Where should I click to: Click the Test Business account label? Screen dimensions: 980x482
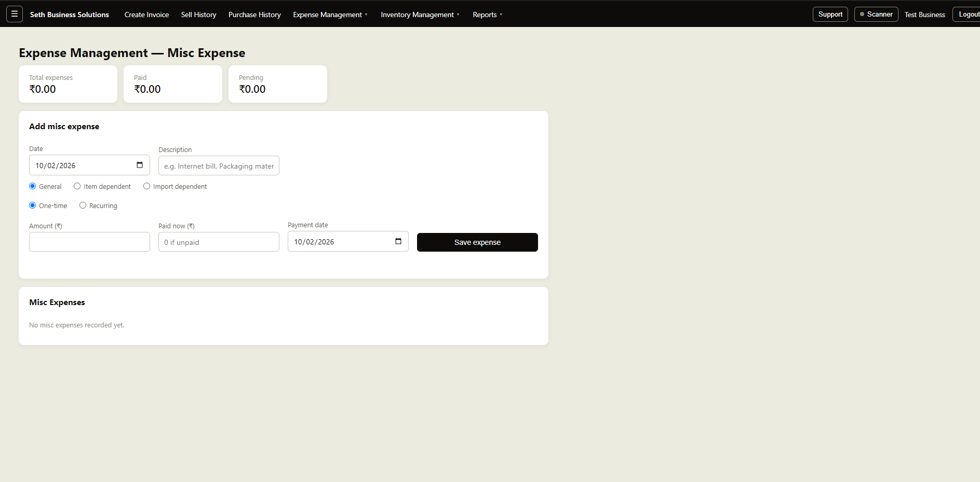tap(924, 15)
